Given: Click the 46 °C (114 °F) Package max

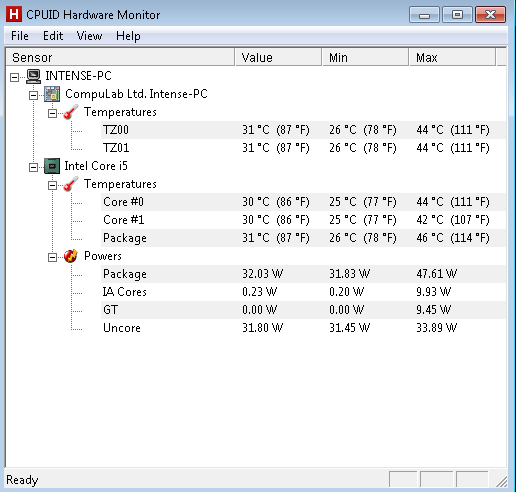Looking at the screenshot, I should point(453,238).
